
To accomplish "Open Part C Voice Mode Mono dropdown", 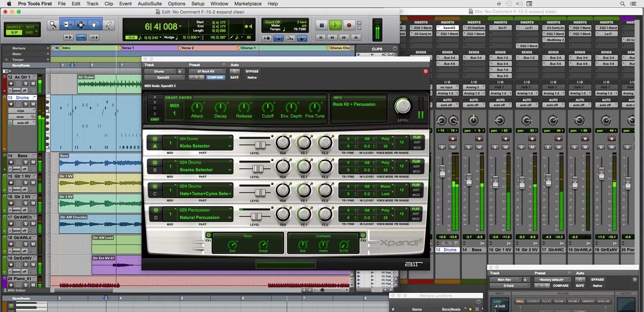I will pos(386,187).
